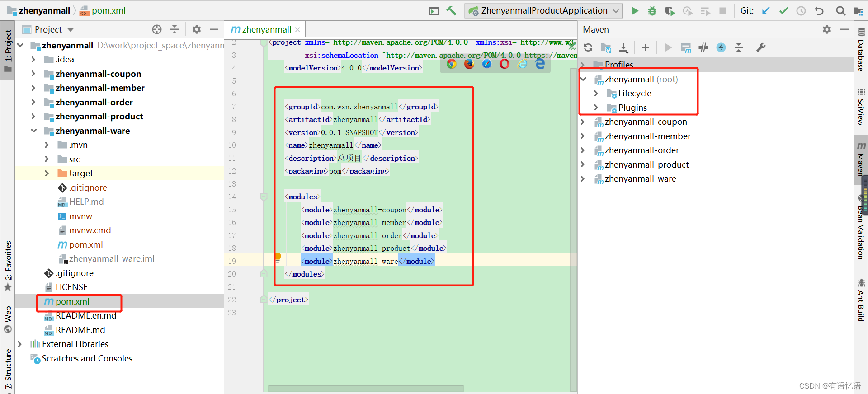Screen dimensions: 868x394
Task: Close the zhenyanmall editor tab
Action: pyautogui.click(x=297, y=30)
